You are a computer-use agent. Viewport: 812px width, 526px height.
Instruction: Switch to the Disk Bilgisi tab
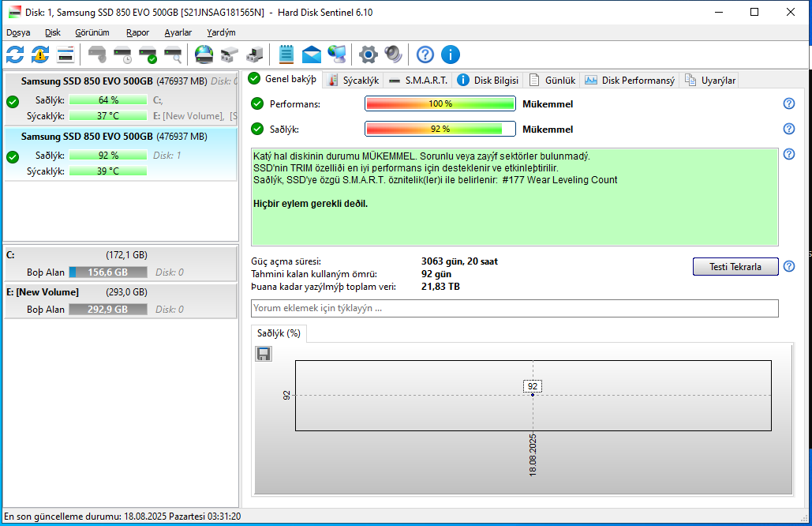tap(488, 81)
